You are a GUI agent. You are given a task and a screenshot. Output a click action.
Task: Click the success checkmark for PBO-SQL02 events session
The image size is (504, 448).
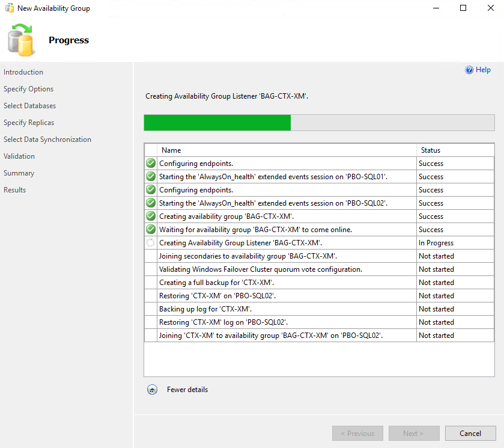tap(151, 203)
